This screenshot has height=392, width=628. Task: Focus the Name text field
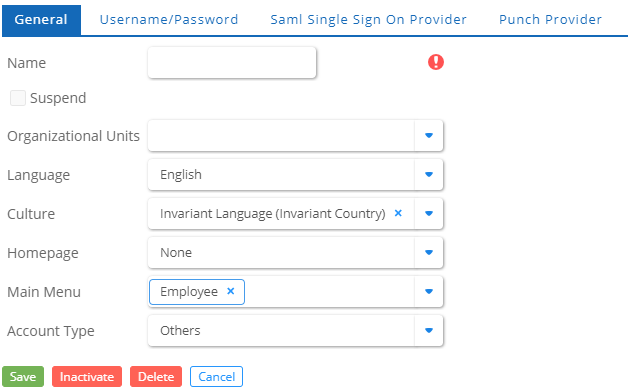click(x=232, y=62)
